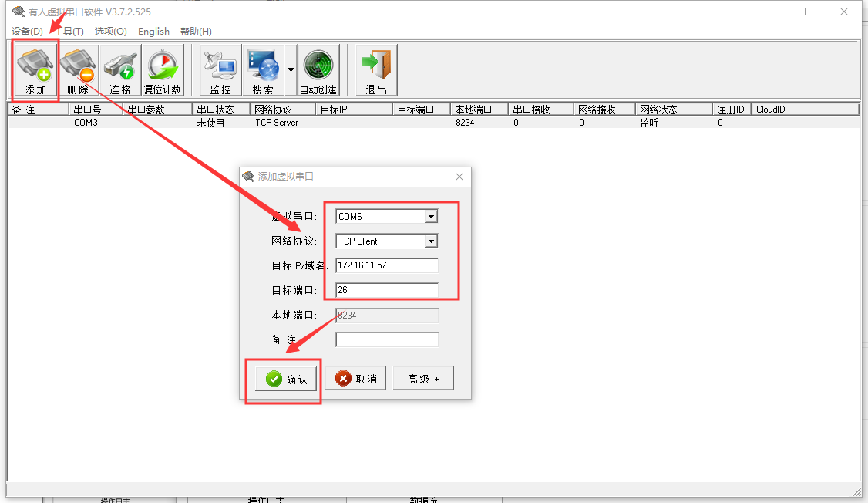Click the 高级 + (Advanced) button
The height and width of the screenshot is (503, 868).
422,379
